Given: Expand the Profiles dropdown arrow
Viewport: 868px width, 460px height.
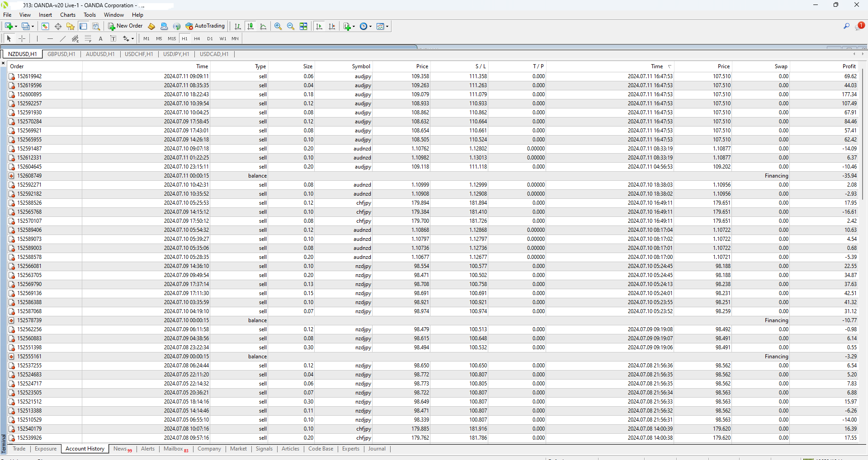Looking at the screenshot, I should pos(33,26).
